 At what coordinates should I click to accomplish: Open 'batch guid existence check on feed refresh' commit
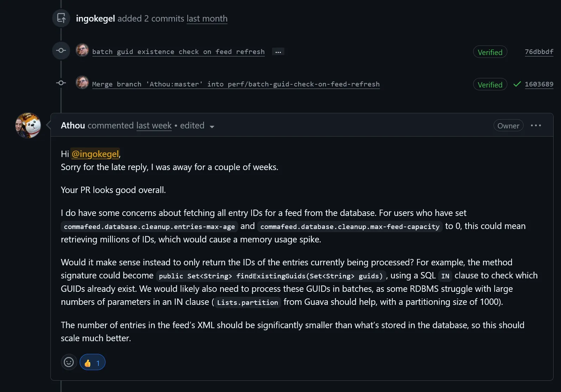(178, 52)
